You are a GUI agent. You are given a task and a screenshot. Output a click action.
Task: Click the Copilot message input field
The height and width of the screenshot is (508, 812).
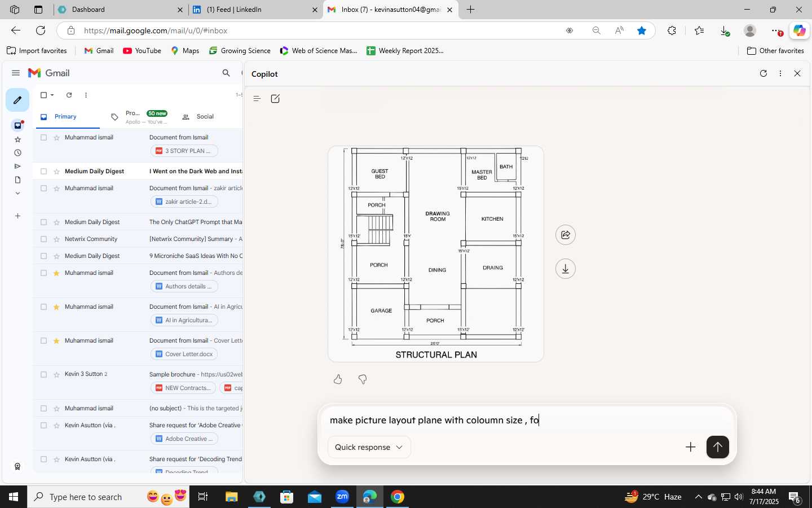pos(527,420)
